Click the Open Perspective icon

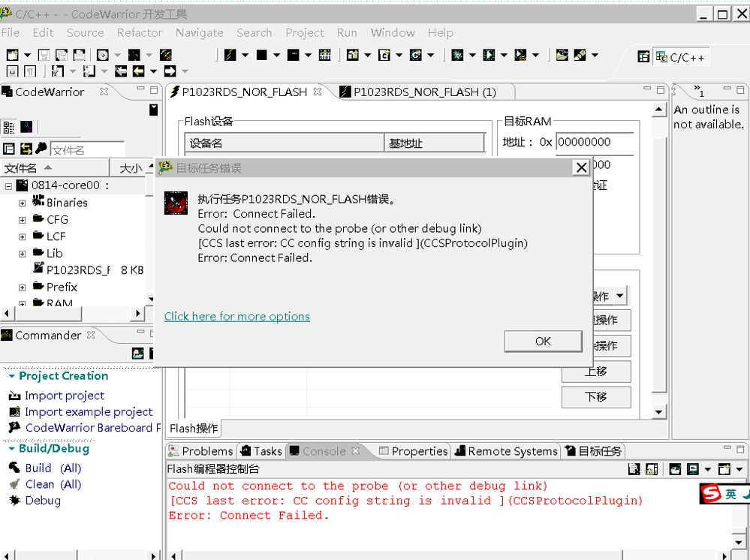tap(643, 57)
